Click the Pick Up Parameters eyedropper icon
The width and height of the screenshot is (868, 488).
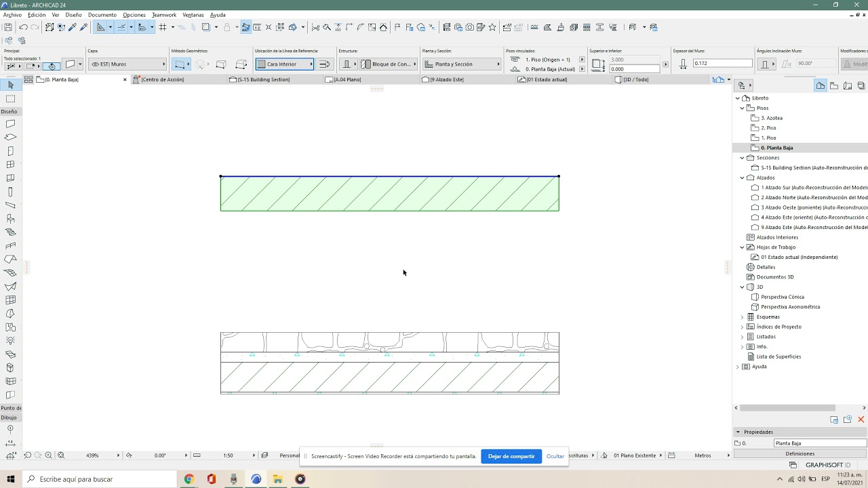pos(73,27)
